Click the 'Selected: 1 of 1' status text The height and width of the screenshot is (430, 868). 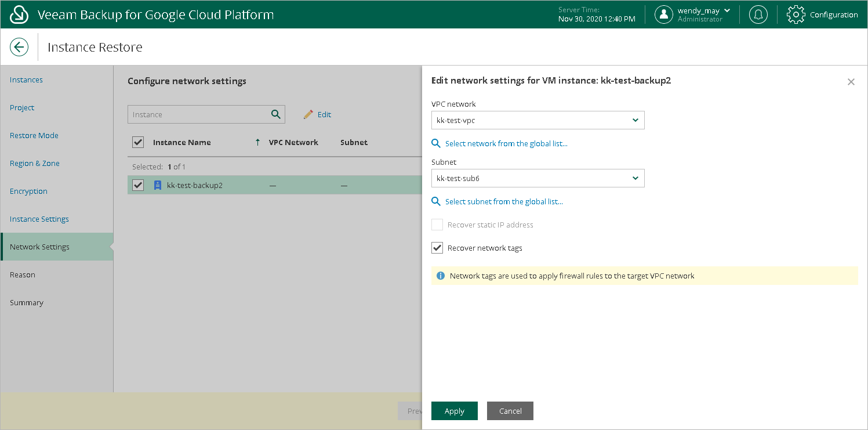pos(159,167)
